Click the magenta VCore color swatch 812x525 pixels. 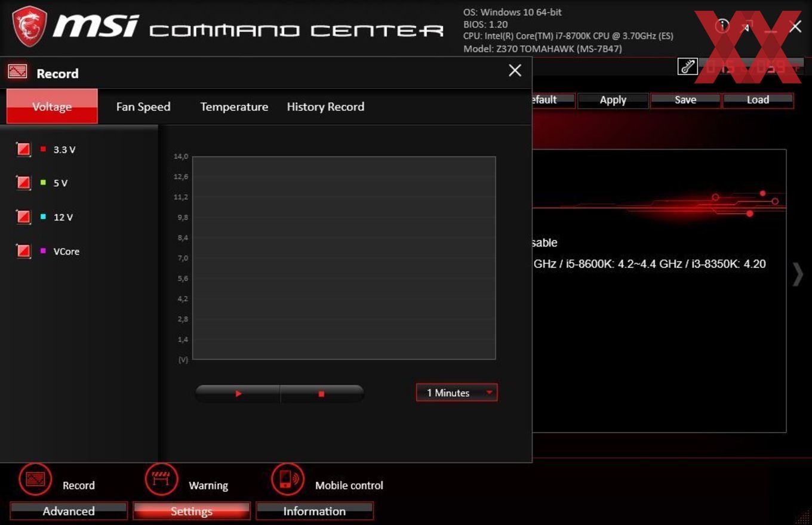click(x=43, y=251)
